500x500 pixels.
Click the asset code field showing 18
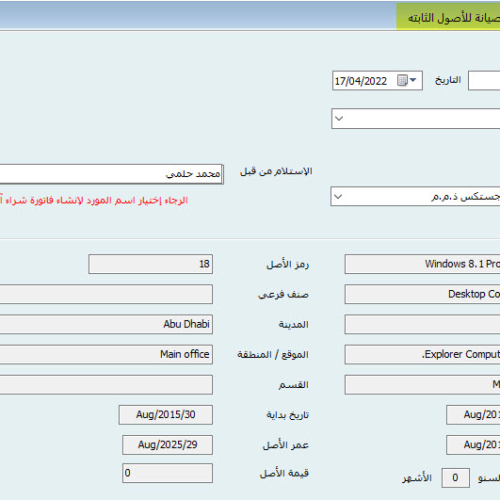pos(150,264)
